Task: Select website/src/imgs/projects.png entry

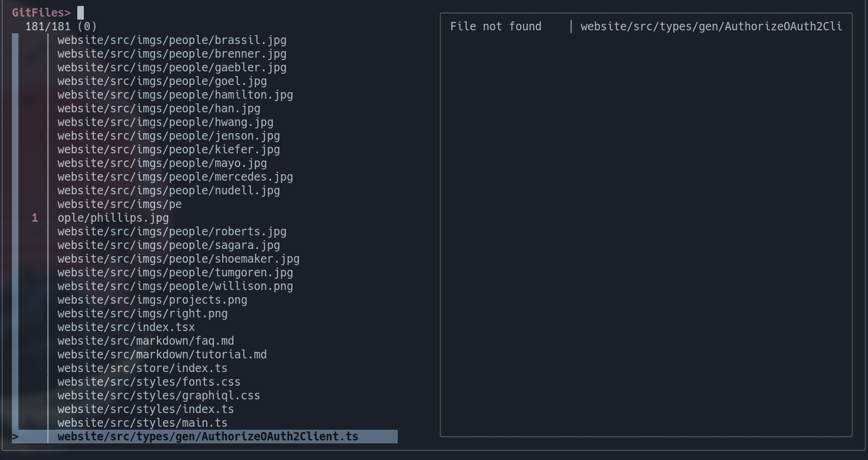Action: pyautogui.click(x=152, y=300)
